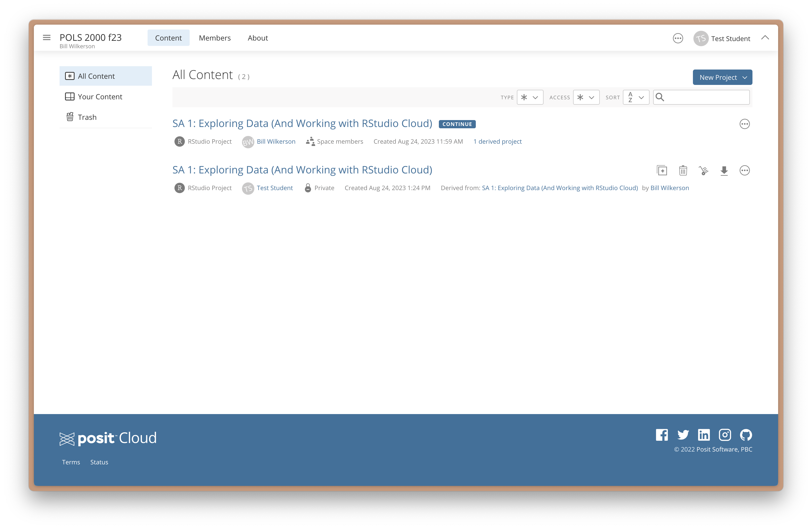Open the Facebook footer icon
812x529 pixels.
click(662, 435)
